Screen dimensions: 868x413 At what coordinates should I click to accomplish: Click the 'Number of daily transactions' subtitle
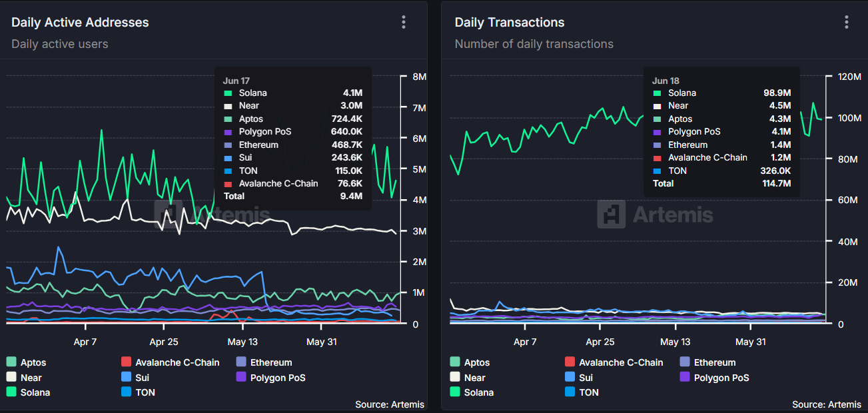pos(534,44)
